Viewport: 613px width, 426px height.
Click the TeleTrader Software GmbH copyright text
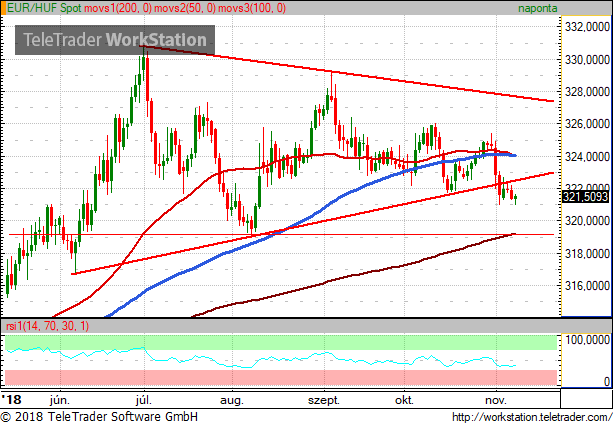99,417
